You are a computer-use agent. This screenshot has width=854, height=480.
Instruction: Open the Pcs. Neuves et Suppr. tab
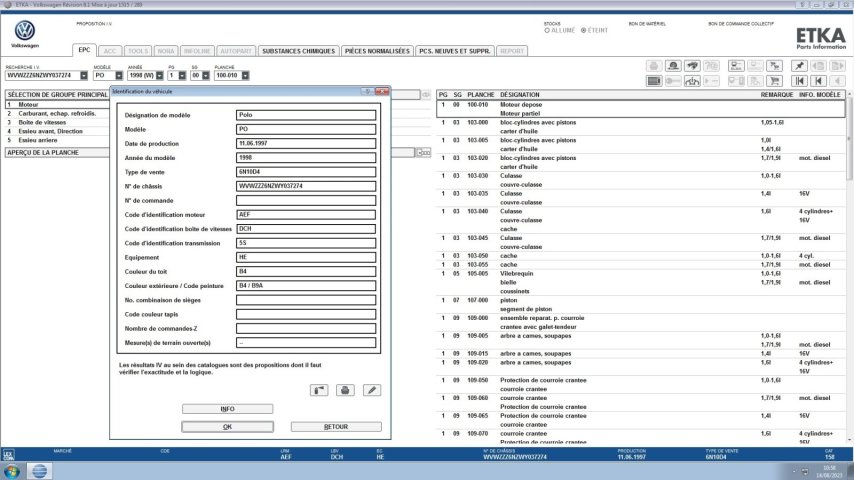(455, 51)
